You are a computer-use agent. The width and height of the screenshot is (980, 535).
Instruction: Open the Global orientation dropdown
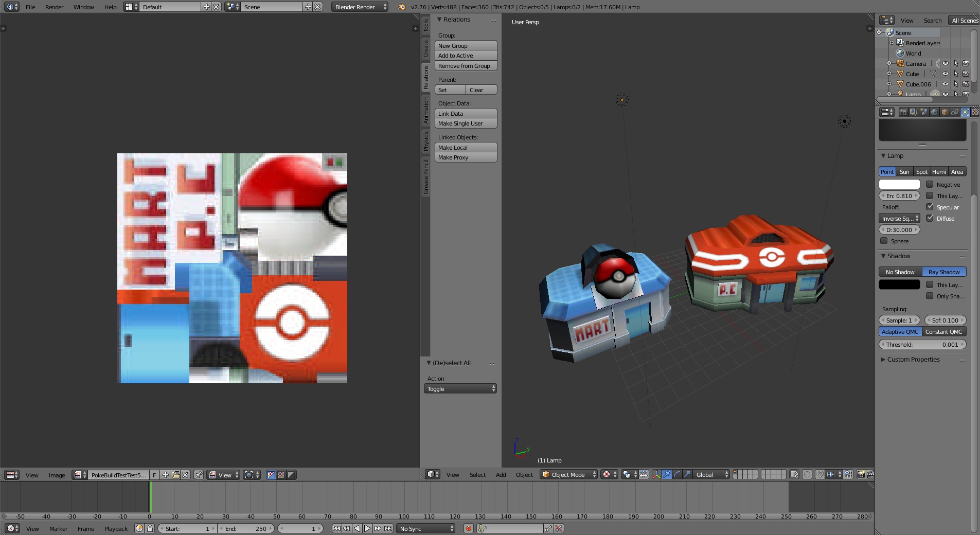click(711, 474)
